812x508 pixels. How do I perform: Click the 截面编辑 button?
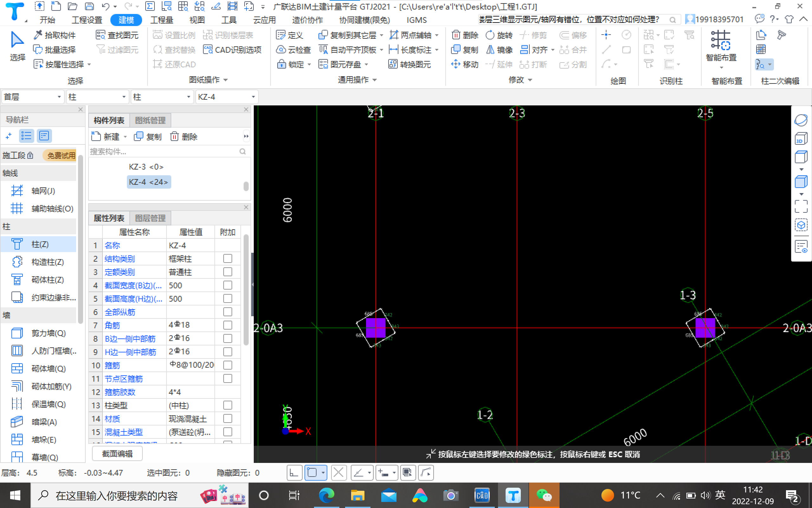tap(117, 454)
